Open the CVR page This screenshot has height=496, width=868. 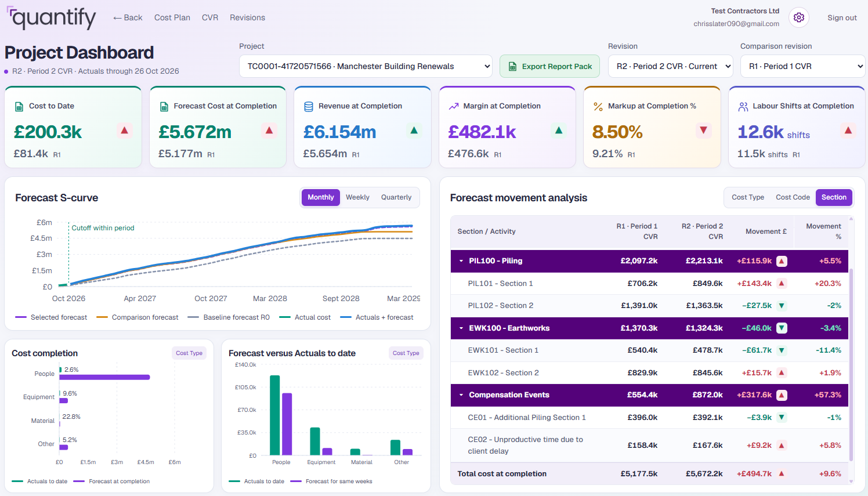point(210,17)
